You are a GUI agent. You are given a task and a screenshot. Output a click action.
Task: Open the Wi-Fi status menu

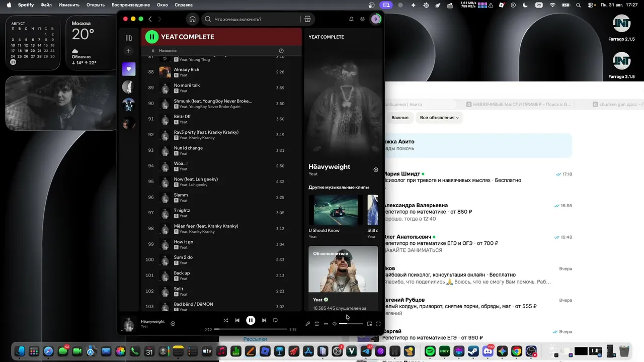click(553, 5)
